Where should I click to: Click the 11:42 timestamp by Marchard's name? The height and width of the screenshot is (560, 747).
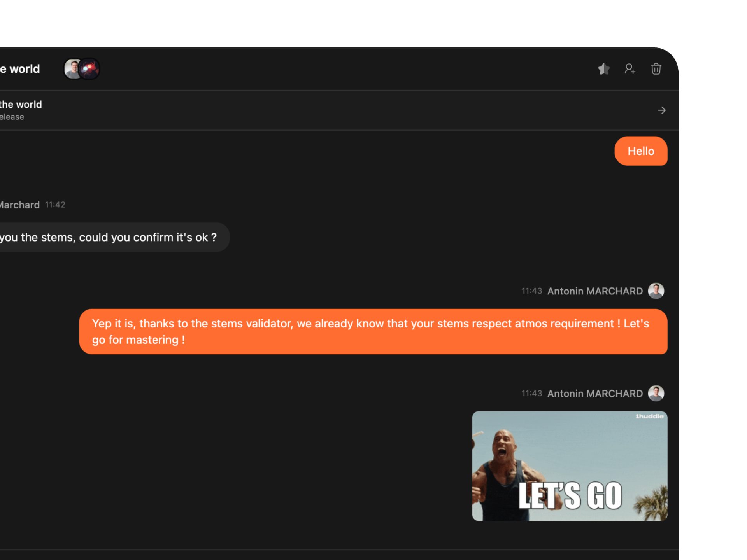tap(54, 205)
